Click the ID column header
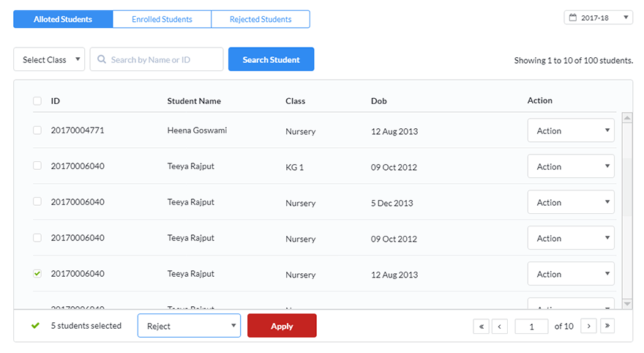This screenshot has width=644, height=353. [56, 101]
